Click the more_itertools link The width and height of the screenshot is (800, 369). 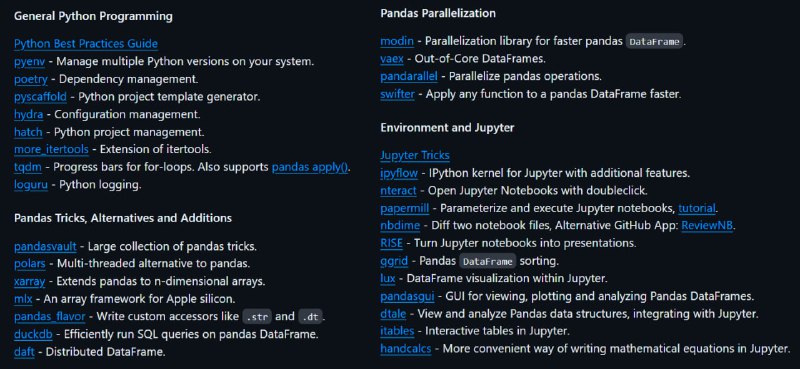[x=51, y=150]
